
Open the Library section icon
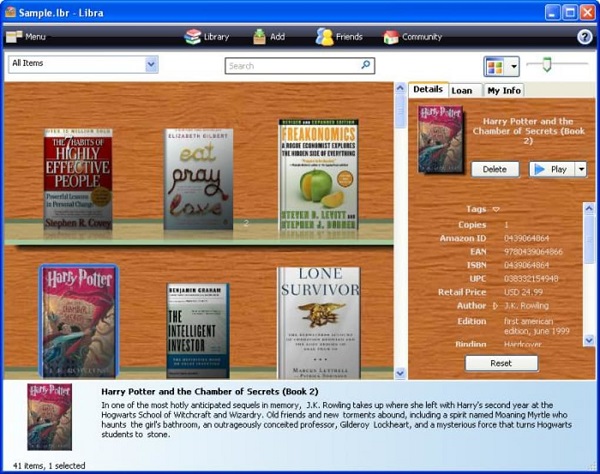click(x=193, y=37)
